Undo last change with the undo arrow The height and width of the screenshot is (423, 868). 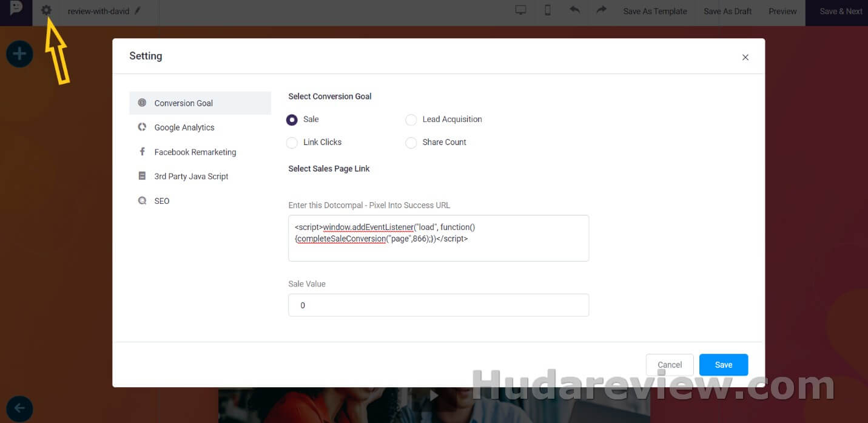tap(574, 10)
